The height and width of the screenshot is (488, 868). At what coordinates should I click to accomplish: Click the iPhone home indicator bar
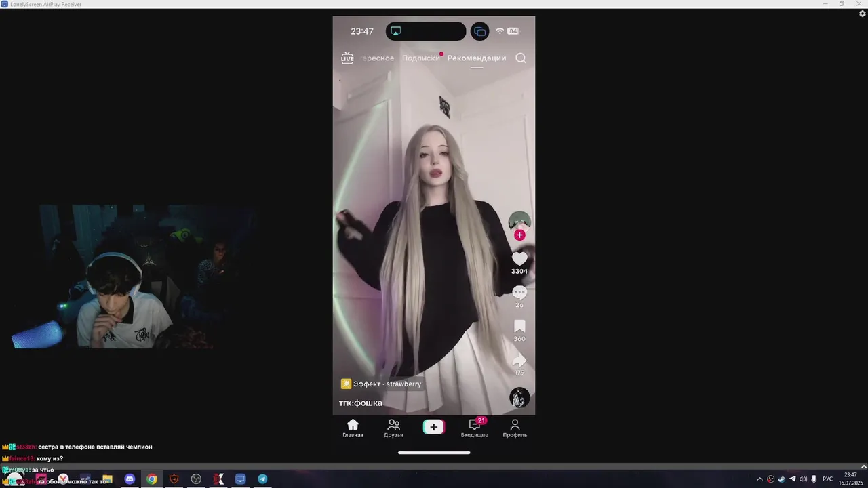click(x=434, y=453)
